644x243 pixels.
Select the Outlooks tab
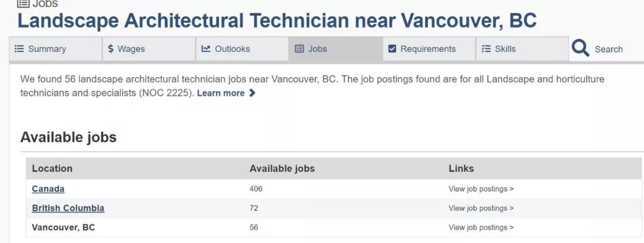(x=242, y=49)
